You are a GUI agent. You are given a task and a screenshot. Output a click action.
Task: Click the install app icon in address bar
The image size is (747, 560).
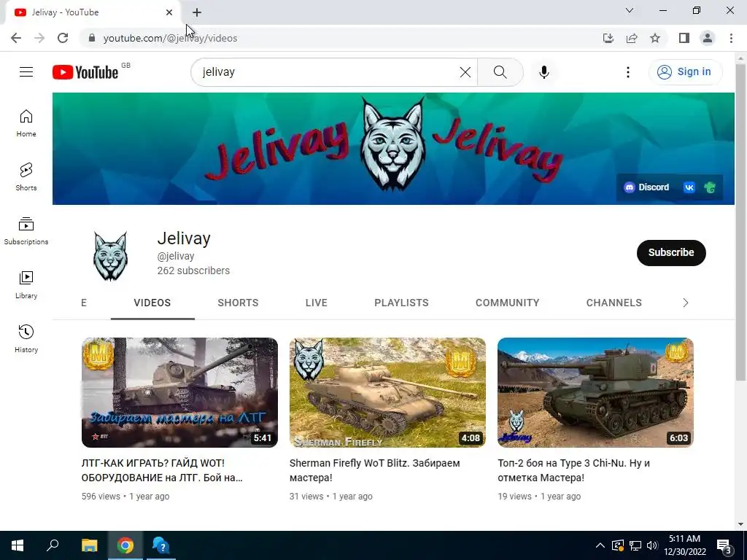pos(608,38)
